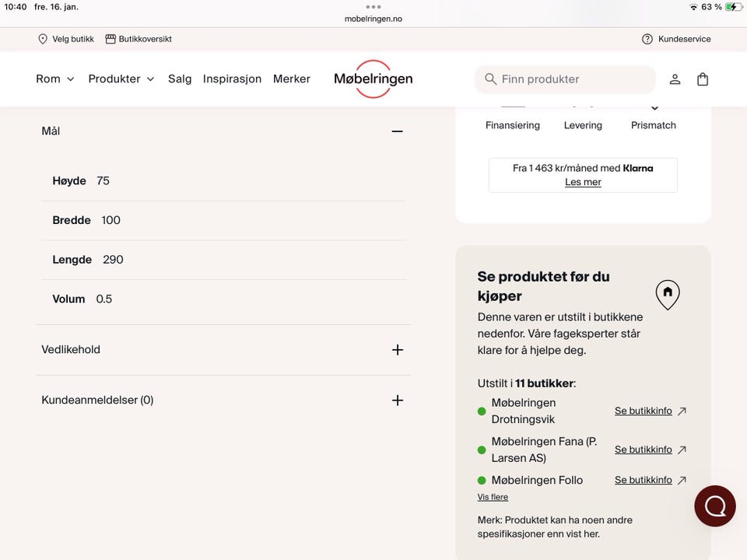
Task: Click 'Se produktet før du kjøper' heading
Action: click(x=544, y=286)
